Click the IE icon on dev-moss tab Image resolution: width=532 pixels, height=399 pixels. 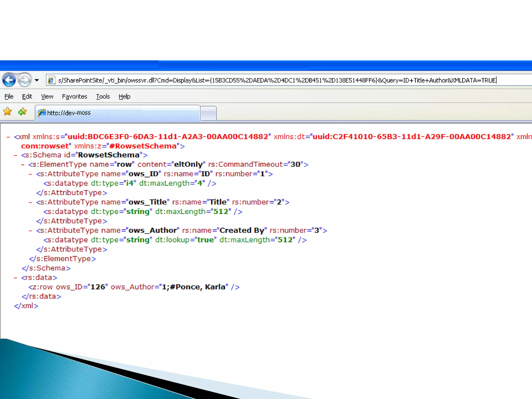42,113
